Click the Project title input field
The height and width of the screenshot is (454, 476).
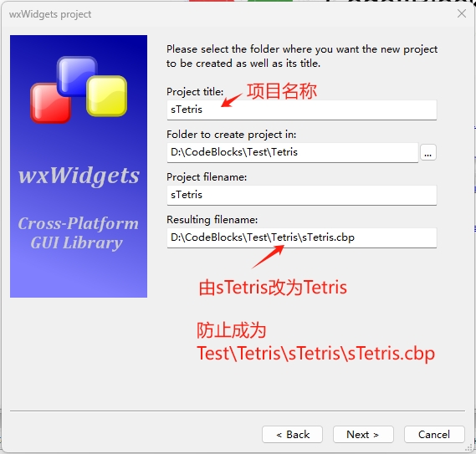click(x=301, y=110)
